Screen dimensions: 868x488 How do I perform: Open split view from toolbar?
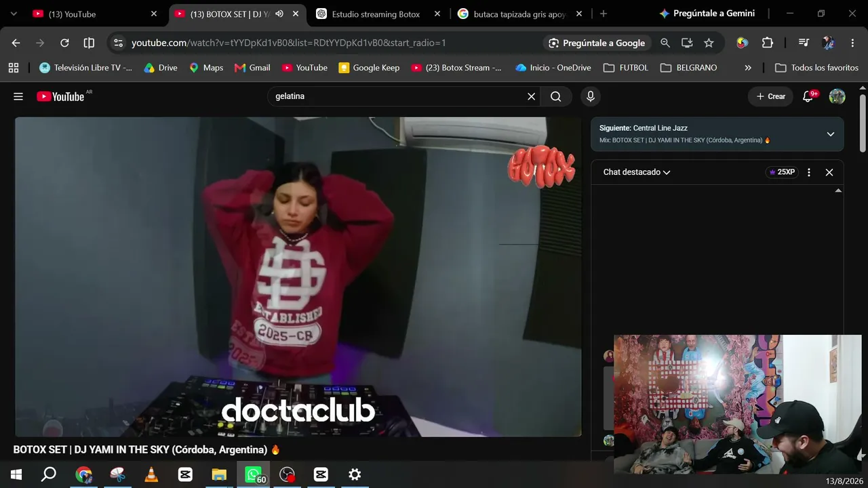(89, 43)
